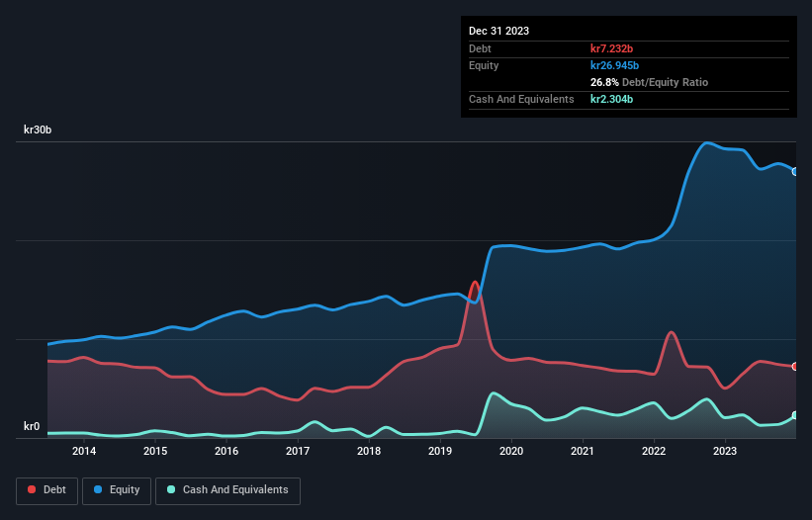Select the 2021 x-axis label
Image resolution: width=812 pixels, height=520 pixels.
[x=583, y=451]
